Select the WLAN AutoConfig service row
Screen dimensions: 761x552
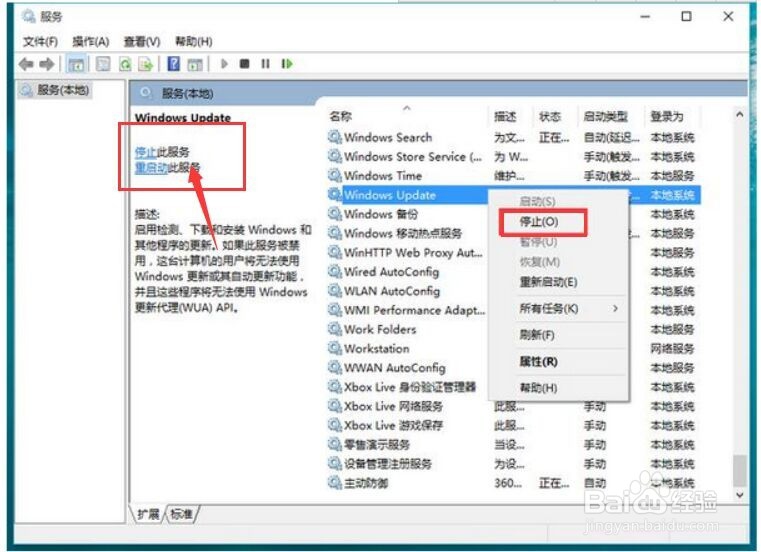[x=513, y=291]
